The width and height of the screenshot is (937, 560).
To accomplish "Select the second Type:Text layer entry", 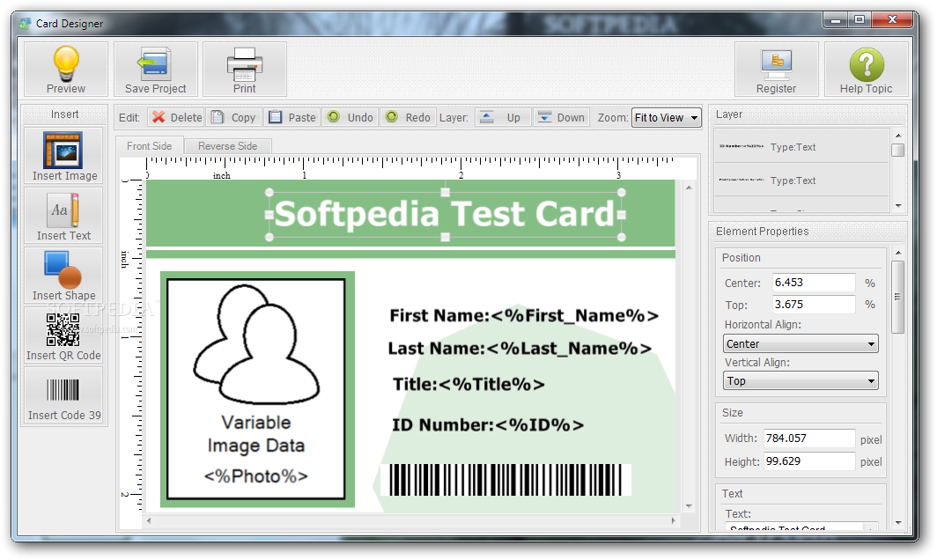I will point(801,180).
